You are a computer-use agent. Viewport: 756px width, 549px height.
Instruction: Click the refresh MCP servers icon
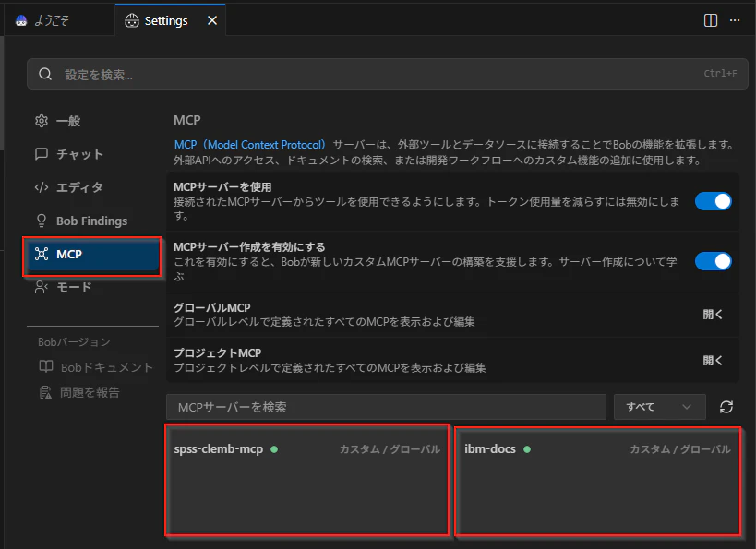click(726, 407)
